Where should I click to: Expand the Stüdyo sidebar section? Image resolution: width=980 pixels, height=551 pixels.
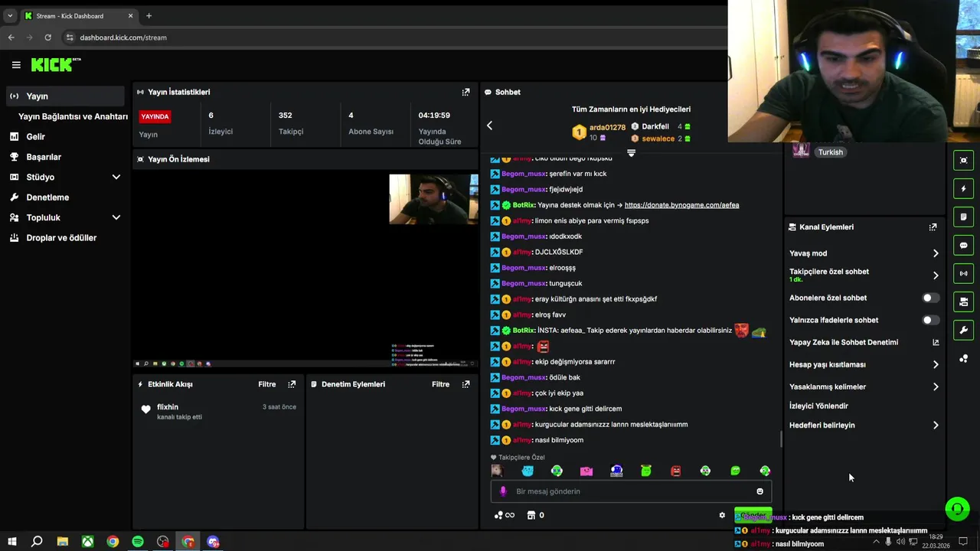click(116, 177)
